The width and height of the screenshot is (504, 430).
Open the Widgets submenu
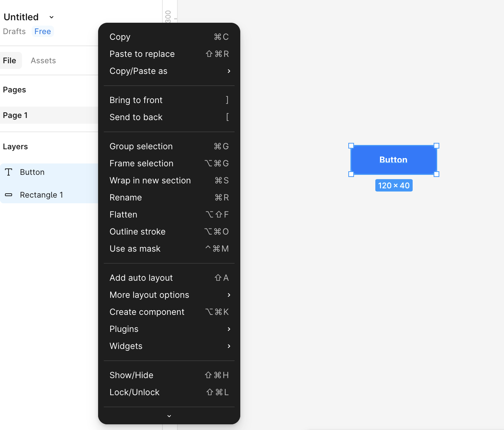[x=169, y=346]
